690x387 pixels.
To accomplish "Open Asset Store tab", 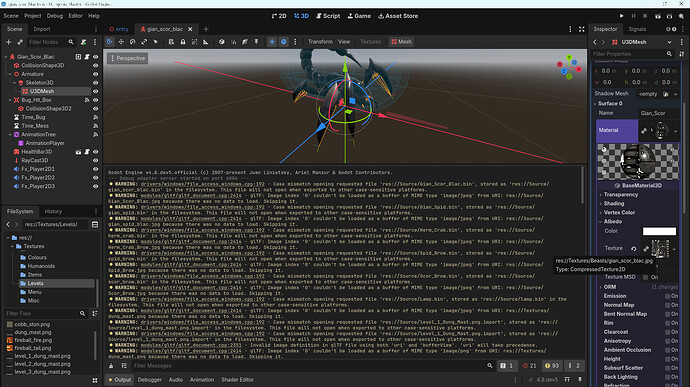I will (398, 16).
